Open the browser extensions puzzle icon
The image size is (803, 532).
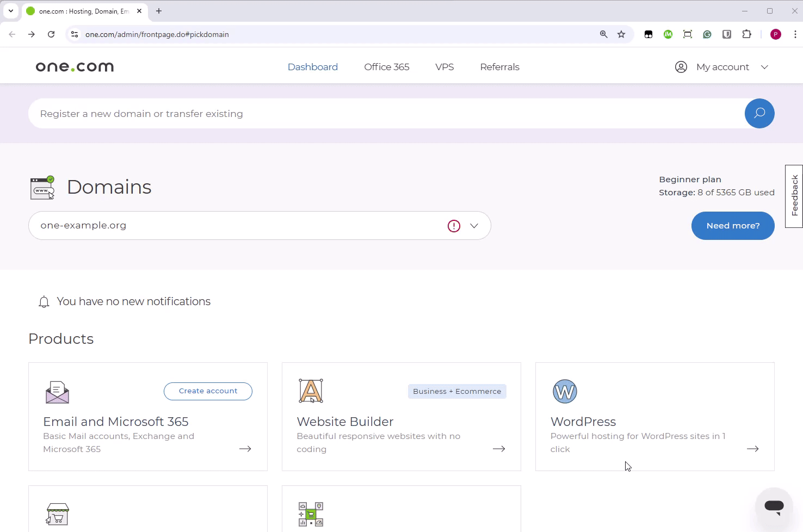[x=746, y=34]
